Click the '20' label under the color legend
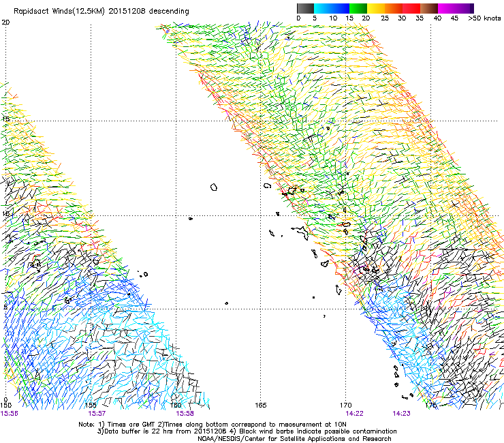The width and height of the screenshot is (504, 443). (x=366, y=18)
